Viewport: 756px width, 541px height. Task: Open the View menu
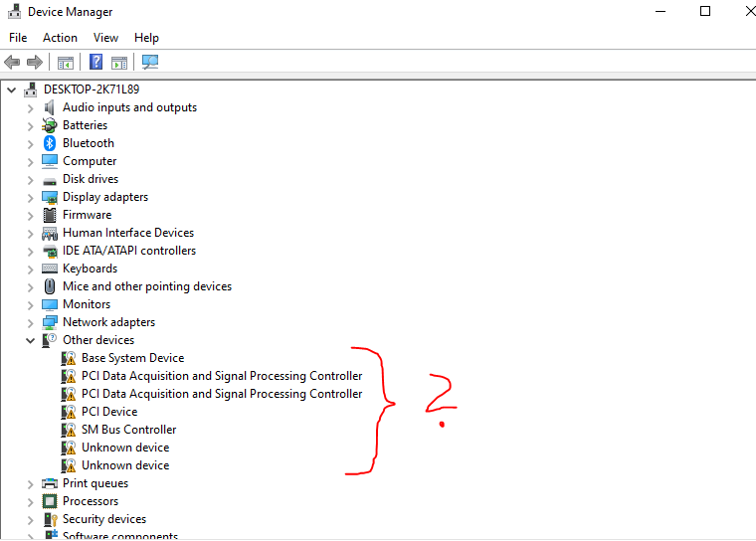105,38
